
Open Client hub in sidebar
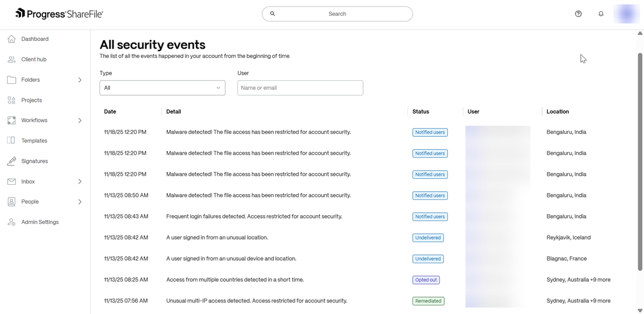tap(34, 60)
